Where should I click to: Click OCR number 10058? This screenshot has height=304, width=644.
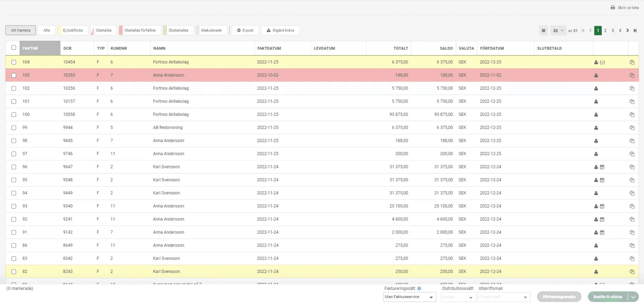click(69, 114)
